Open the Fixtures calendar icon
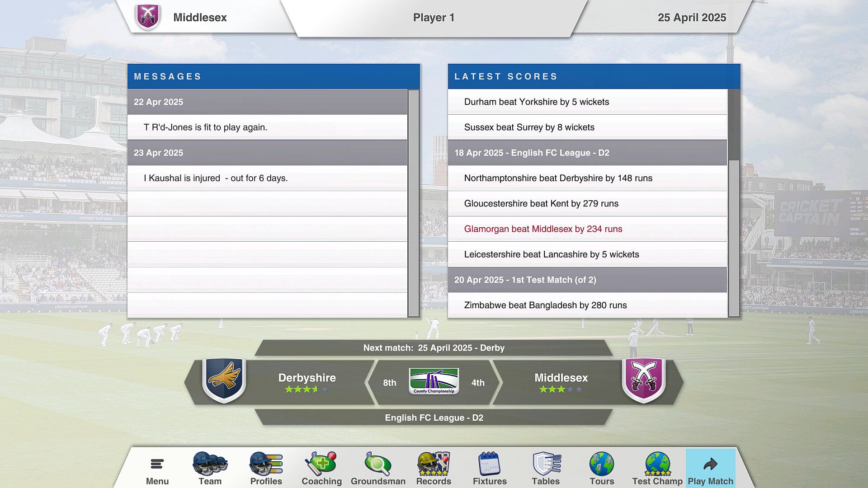Image resolution: width=868 pixels, height=488 pixels. coord(489,464)
